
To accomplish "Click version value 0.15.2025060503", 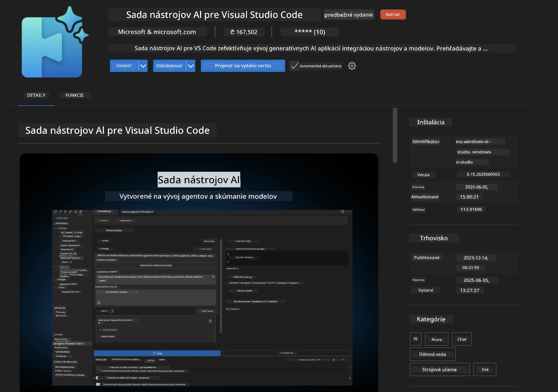I will pos(483,174).
